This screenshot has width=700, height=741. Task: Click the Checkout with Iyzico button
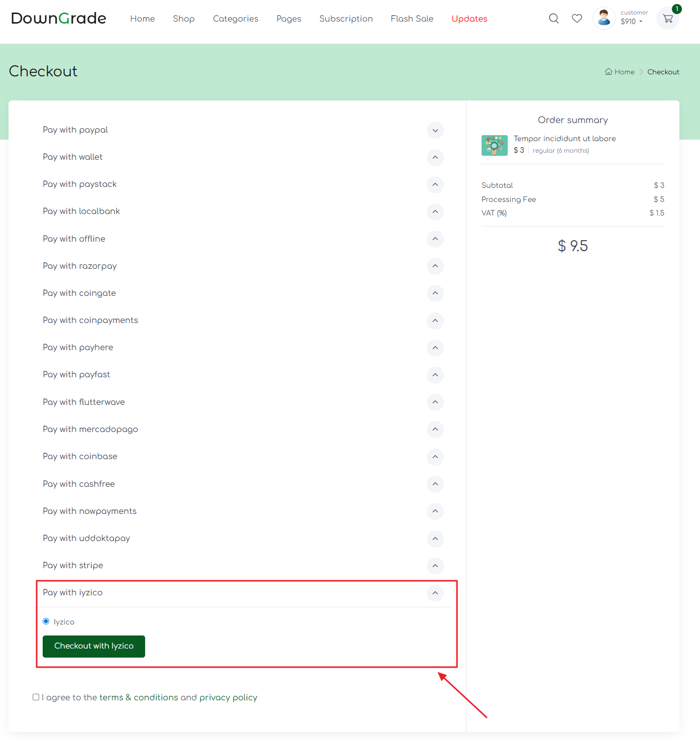(94, 646)
